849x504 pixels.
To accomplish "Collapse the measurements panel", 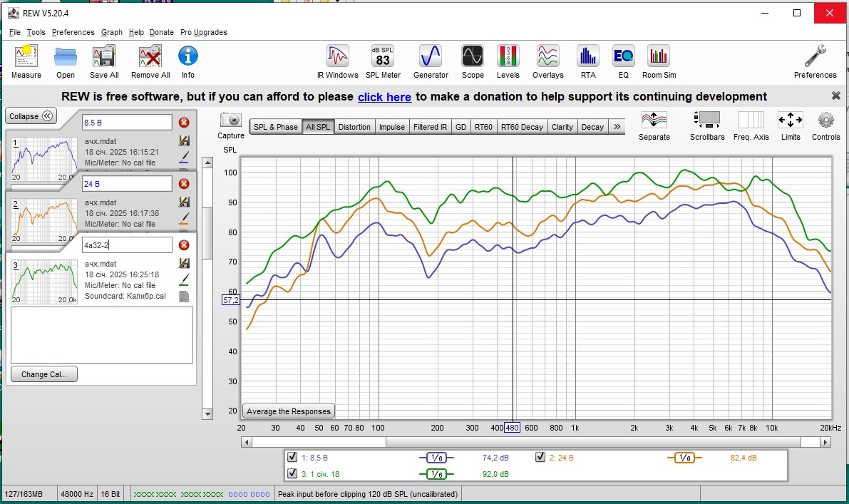I will (31, 116).
